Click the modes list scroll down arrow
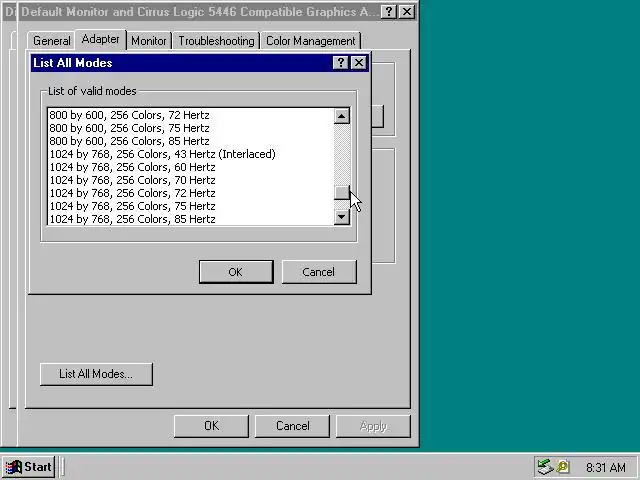This screenshot has height=480, width=640. (342, 217)
